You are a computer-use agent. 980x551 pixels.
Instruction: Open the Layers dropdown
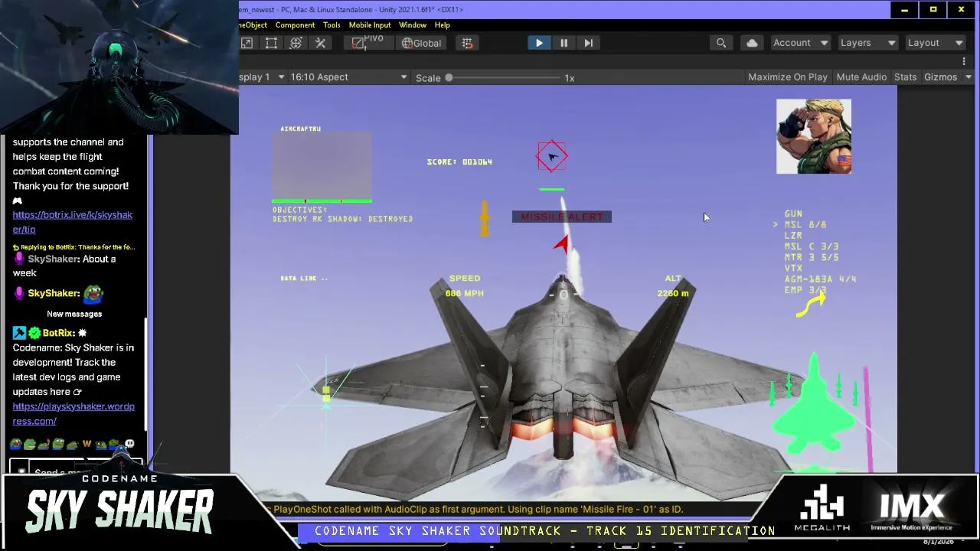[x=867, y=43]
